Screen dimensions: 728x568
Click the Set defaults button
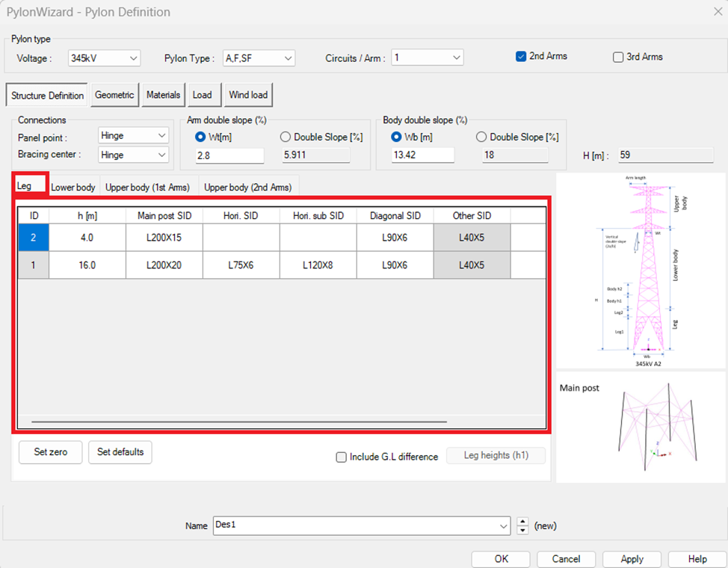pyautogui.click(x=120, y=452)
